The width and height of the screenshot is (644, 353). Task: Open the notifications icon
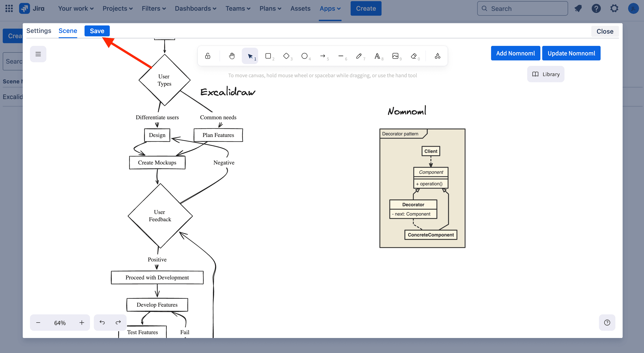pyautogui.click(x=578, y=8)
